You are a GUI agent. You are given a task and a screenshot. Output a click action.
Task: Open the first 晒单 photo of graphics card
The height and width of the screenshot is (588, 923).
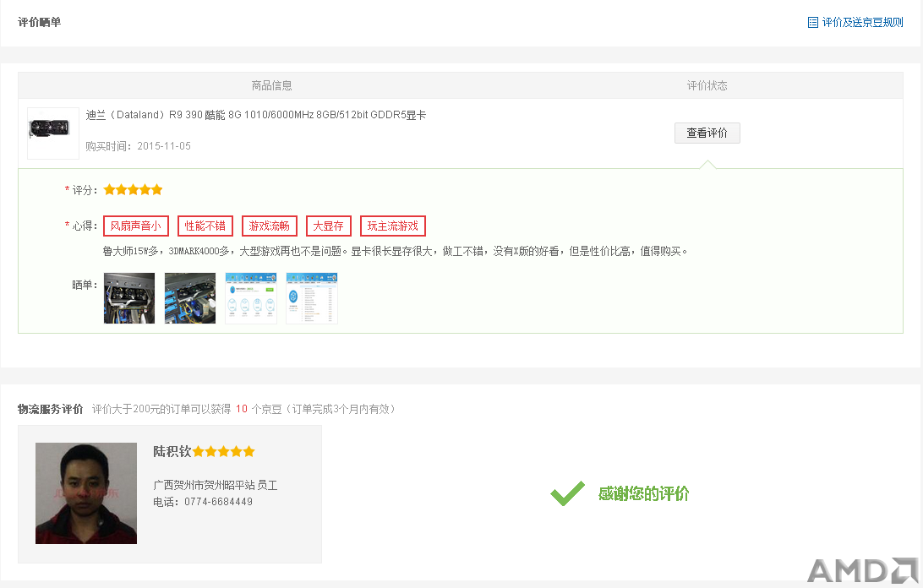(x=129, y=298)
